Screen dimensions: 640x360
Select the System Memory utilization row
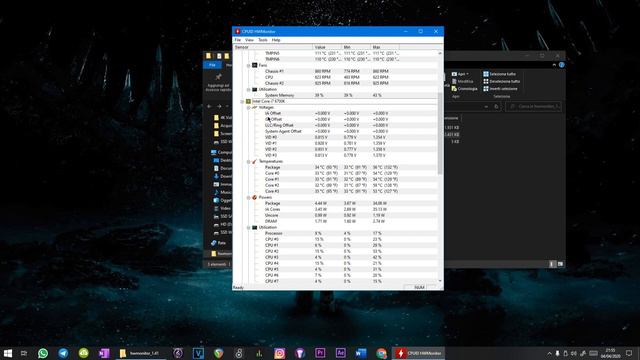[335, 96]
